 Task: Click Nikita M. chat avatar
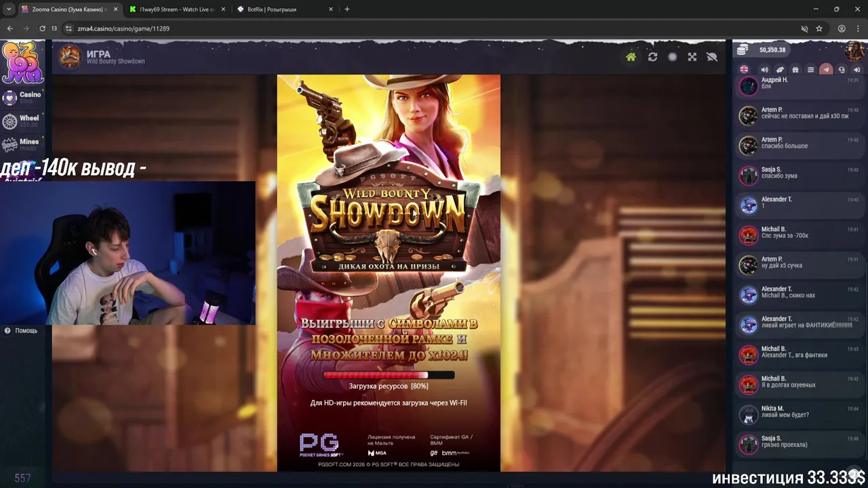[x=748, y=414]
